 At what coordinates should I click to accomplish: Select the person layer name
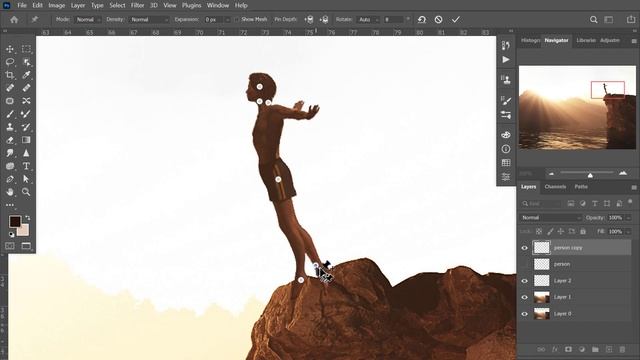(x=562, y=264)
